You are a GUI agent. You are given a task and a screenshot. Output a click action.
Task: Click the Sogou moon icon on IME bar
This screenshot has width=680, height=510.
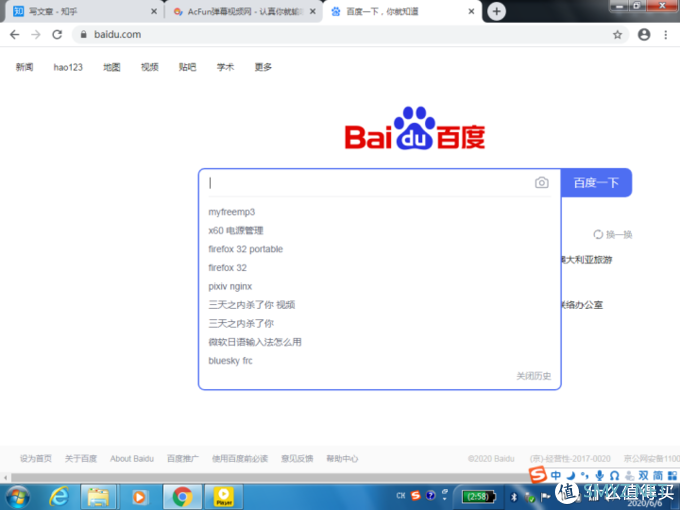pyautogui.click(x=571, y=476)
